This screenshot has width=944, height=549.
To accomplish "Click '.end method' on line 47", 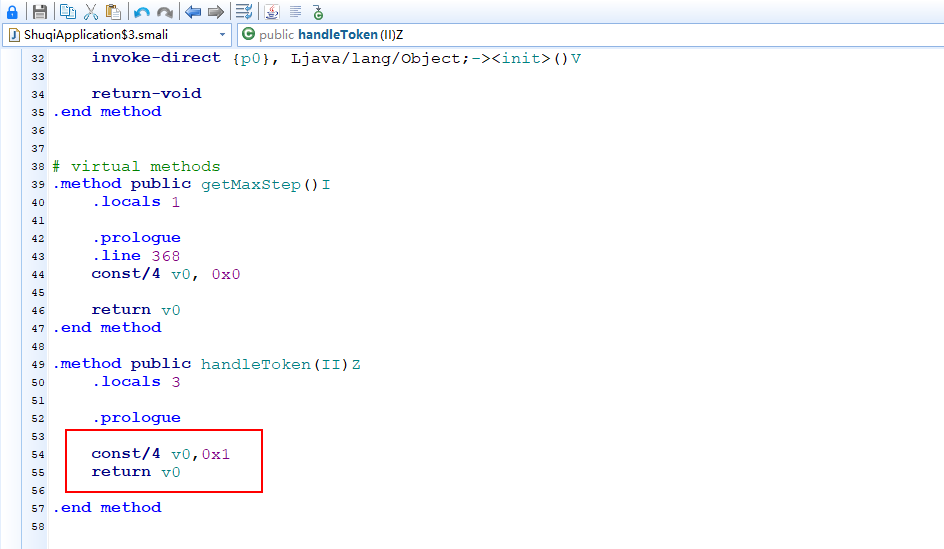I will (x=107, y=327).
